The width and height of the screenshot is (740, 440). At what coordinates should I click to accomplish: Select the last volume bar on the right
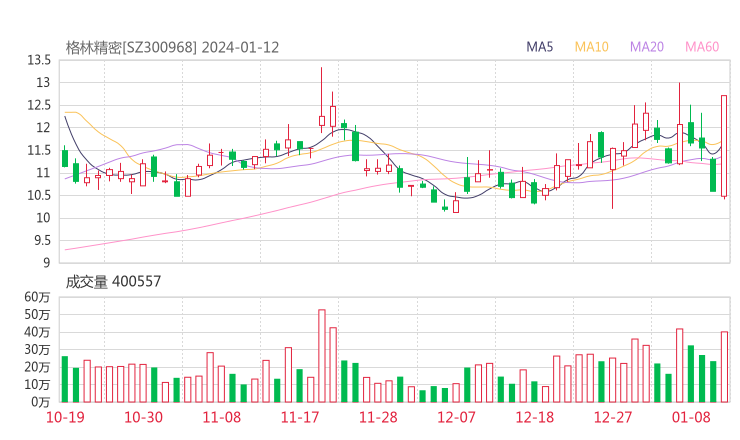(724, 367)
